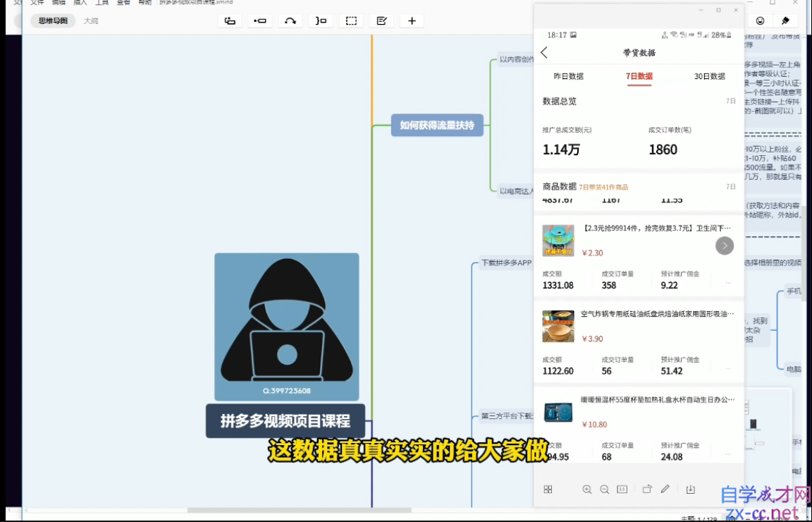Open round arrow button beside ¥2.30 item

click(725, 245)
